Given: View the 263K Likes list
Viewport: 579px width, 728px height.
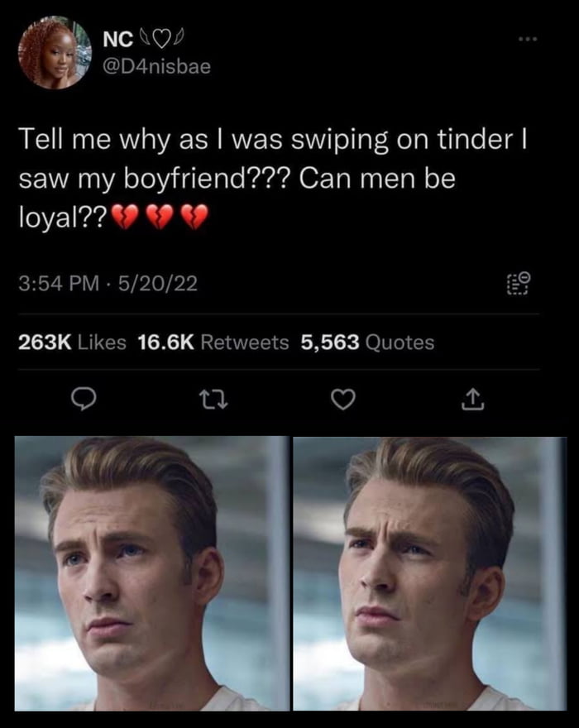Looking at the screenshot, I should pyautogui.click(x=72, y=342).
